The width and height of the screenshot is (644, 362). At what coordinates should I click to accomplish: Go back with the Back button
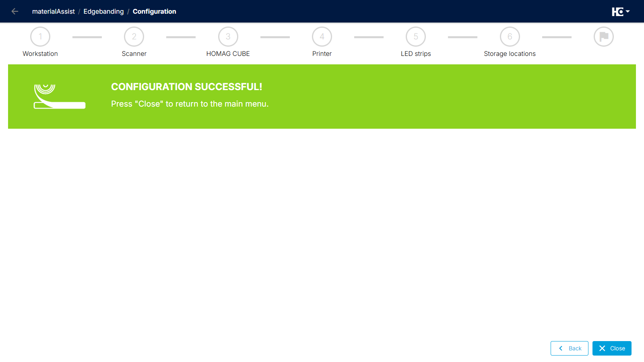coord(570,348)
